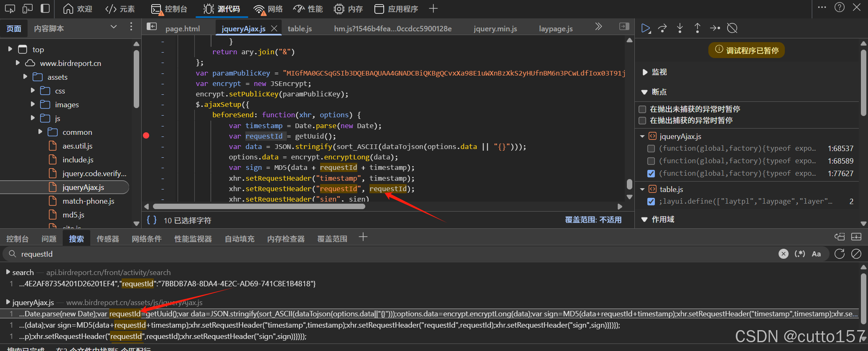Disable the table.js layui.define breakpoint
The width and height of the screenshot is (868, 351).
pyautogui.click(x=651, y=202)
